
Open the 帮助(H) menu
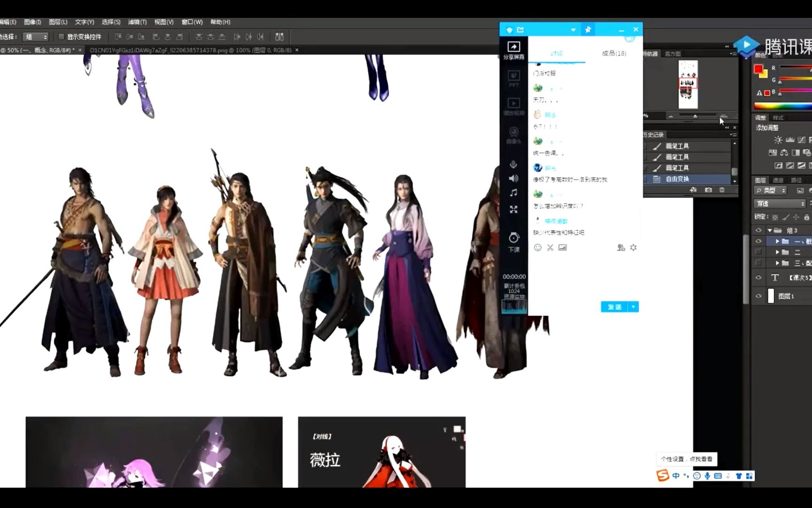(220, 22)
